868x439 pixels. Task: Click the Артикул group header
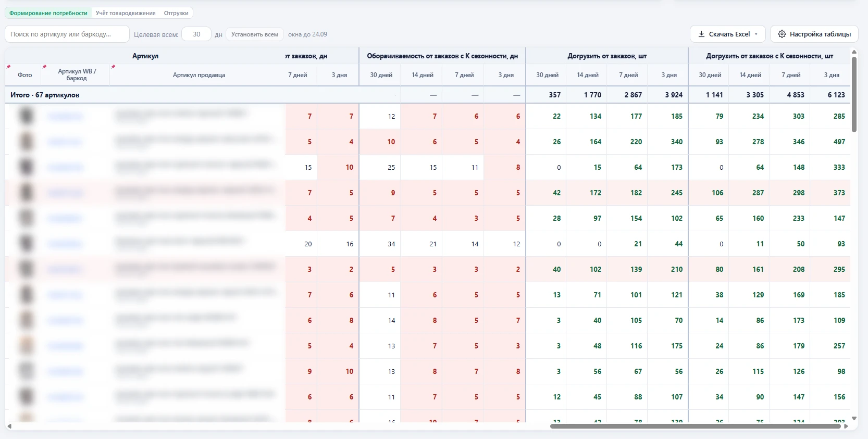tap(145, 56)
